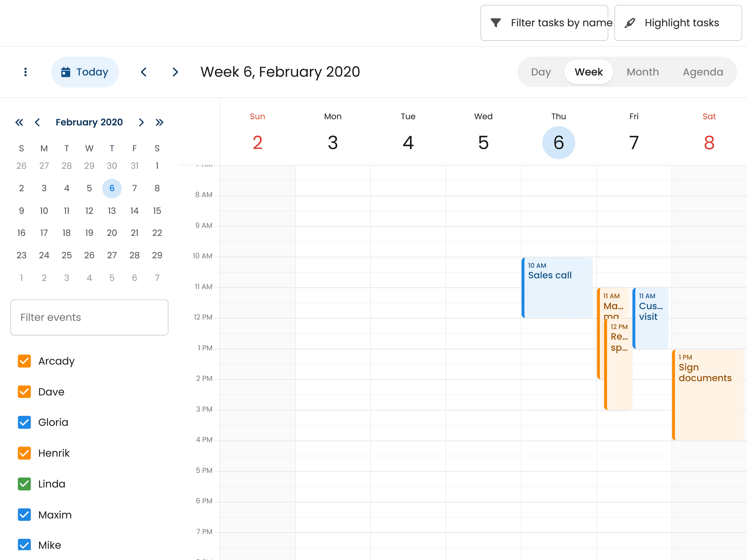Toggle Maxim's calendar visibility off
Screen dimensions: 747x560
tap(24, 514)
